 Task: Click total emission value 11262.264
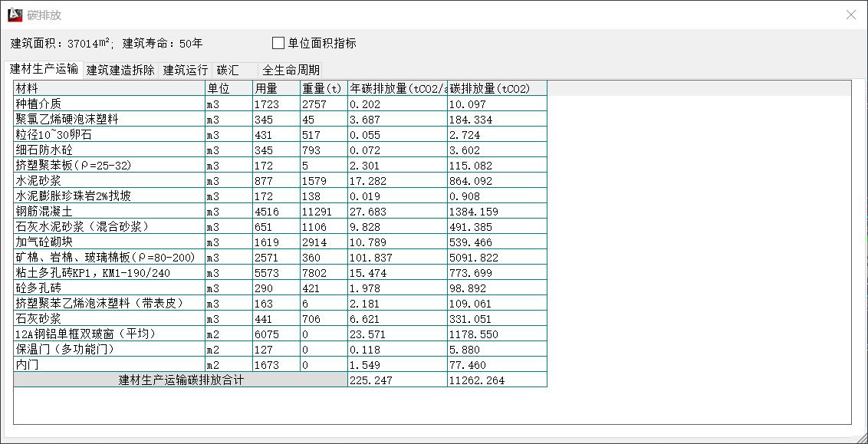pos(497,380)
